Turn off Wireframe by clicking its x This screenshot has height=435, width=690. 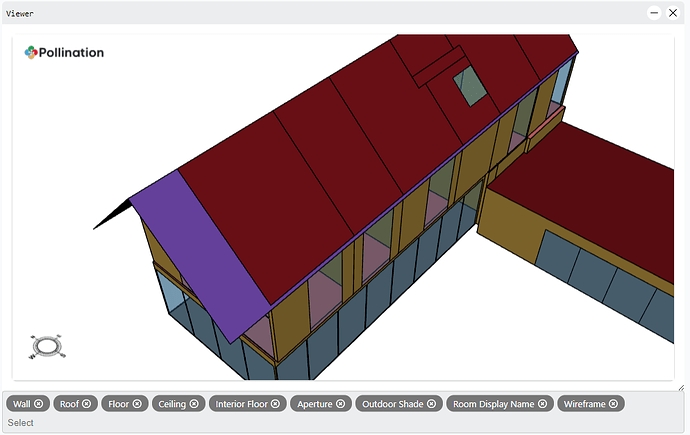pos(614,404)
